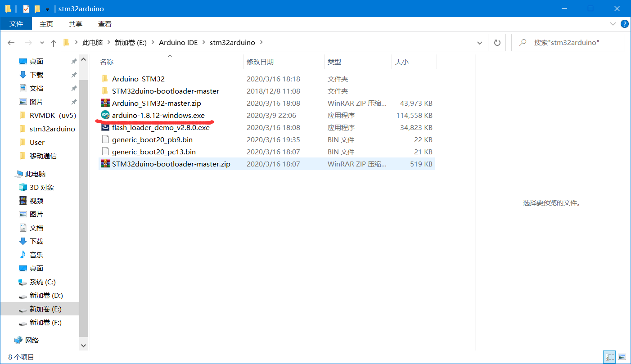Open the recent locations dropdown arrow
Screen dimensions: 631x364
pos(42,43)
